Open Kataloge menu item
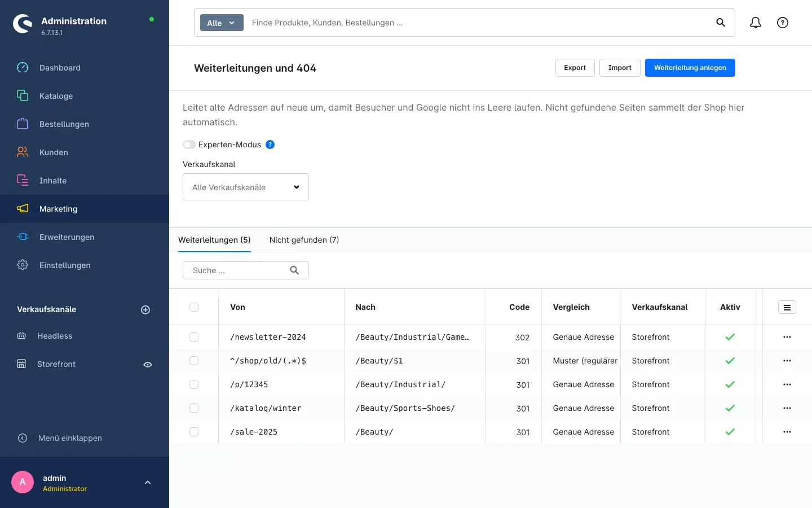The width and height of the screenshot is (812, 508). [85, 96]
